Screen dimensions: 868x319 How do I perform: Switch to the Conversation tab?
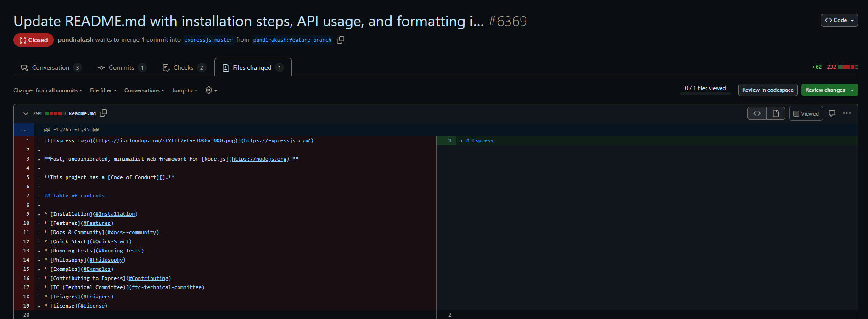[51, 67]
